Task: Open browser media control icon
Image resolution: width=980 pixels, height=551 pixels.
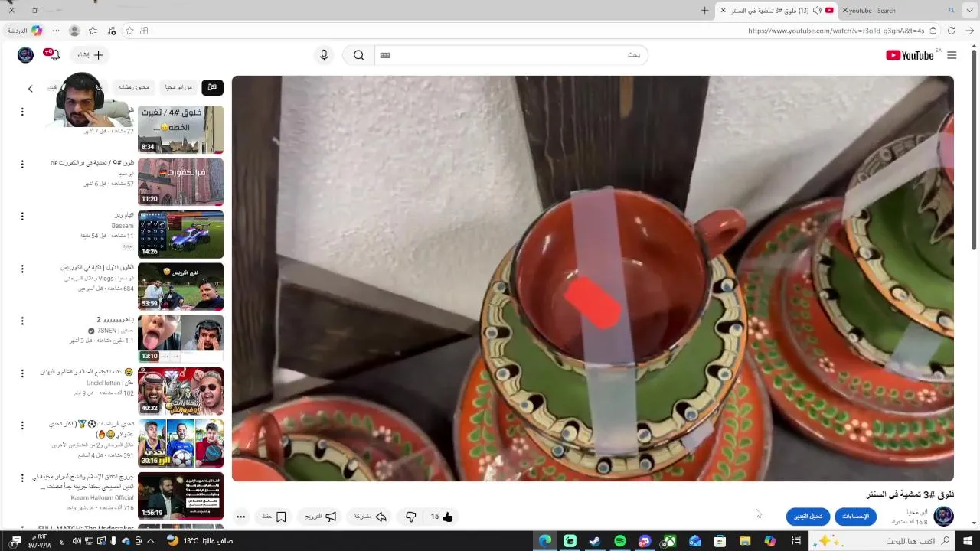Action: point(112,31)
